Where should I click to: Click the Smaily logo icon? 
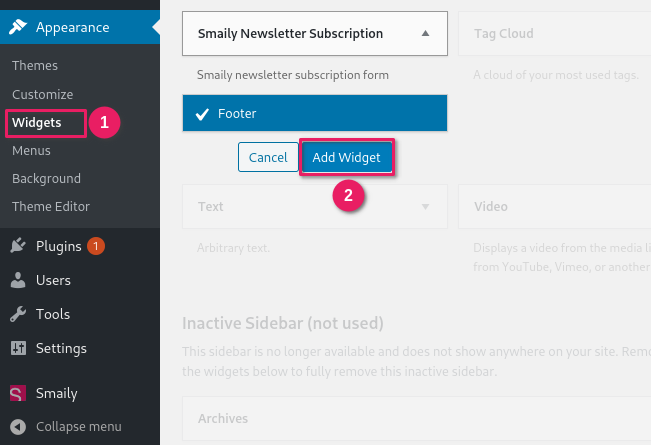tap(18, 393)
